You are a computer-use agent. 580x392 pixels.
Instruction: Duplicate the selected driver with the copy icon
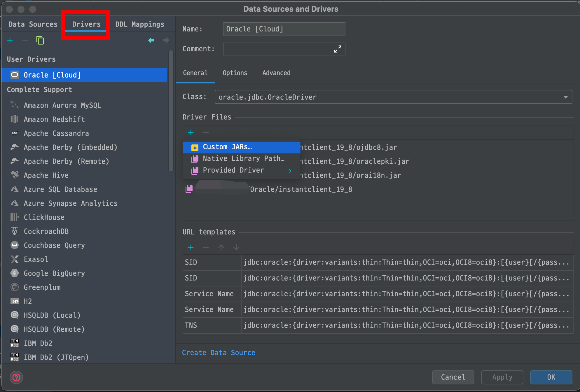40,40
